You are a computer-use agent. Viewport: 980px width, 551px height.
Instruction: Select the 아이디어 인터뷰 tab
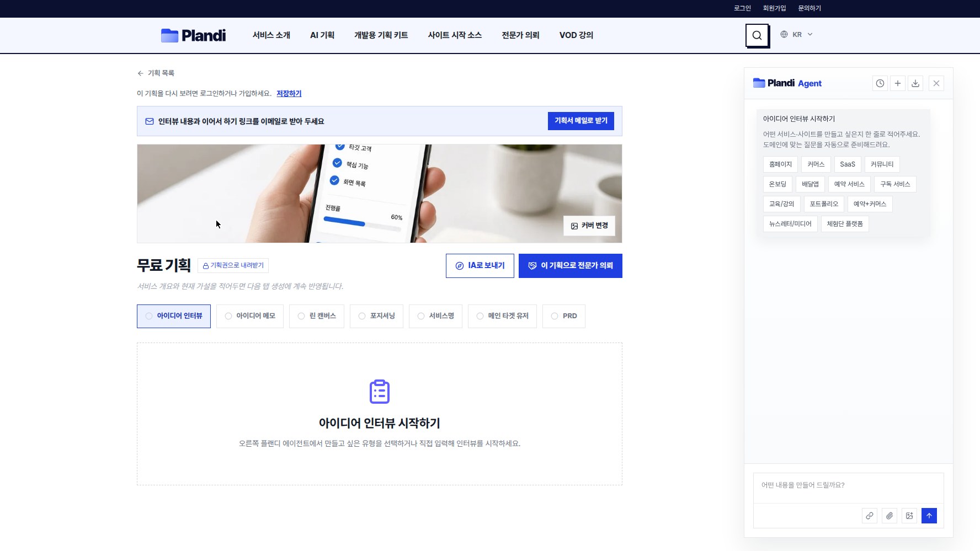(174, 316)
